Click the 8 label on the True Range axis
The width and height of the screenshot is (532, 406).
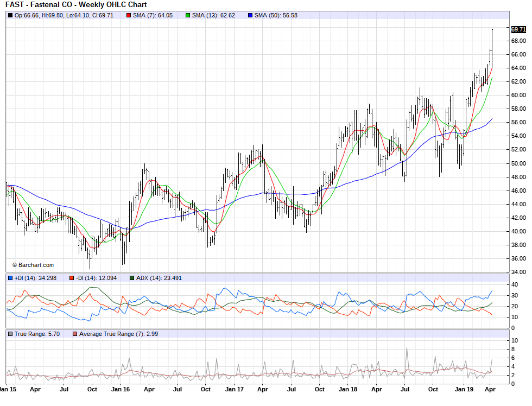tap(513, 350)
